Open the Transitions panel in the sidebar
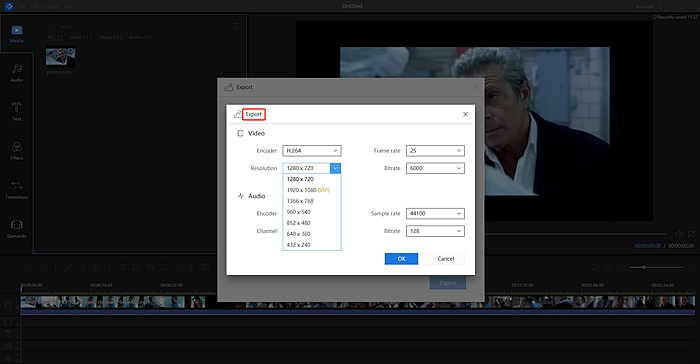 point(17,189)
